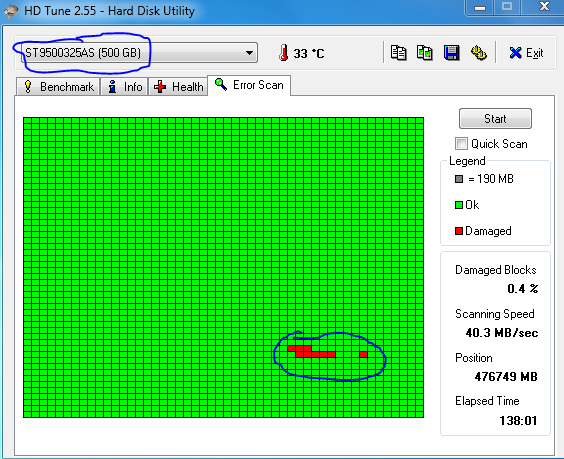Click the red thermometer temperature icon
This screenshot has width=564, height=459.
tap(284, 53)
